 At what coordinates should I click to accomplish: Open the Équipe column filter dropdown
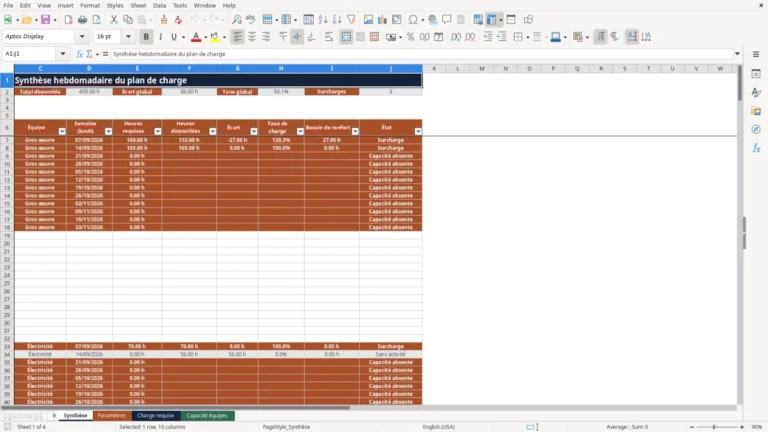tap(62, 131)
